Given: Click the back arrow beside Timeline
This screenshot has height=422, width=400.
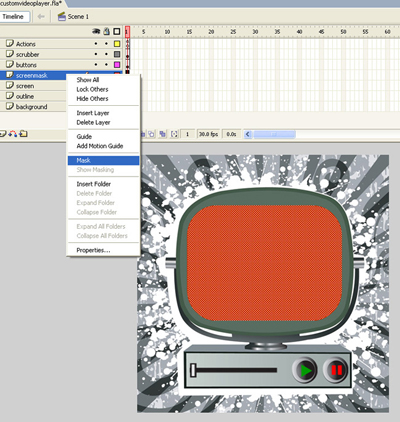Looking at the screenshot, I should [x=41, y=16].
